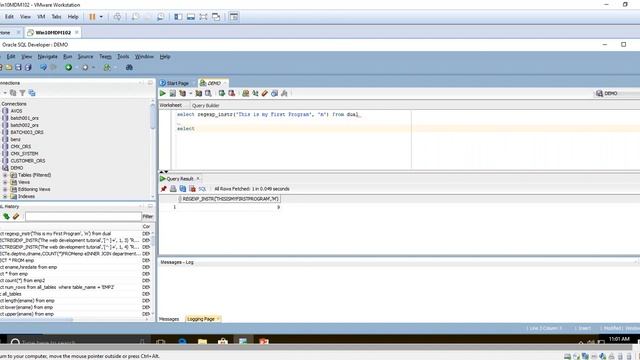The width and height of the screenshot is (640, 360).
Task: Click the filter funnel icon in Connections panel
Action: point(22,93)
